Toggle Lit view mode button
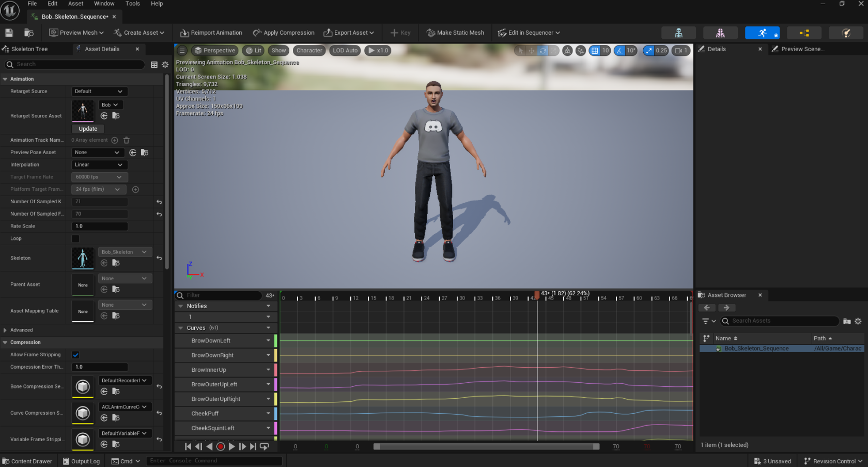Image resolution: width=868 pixels, height=467 pixels. (253, 51)
